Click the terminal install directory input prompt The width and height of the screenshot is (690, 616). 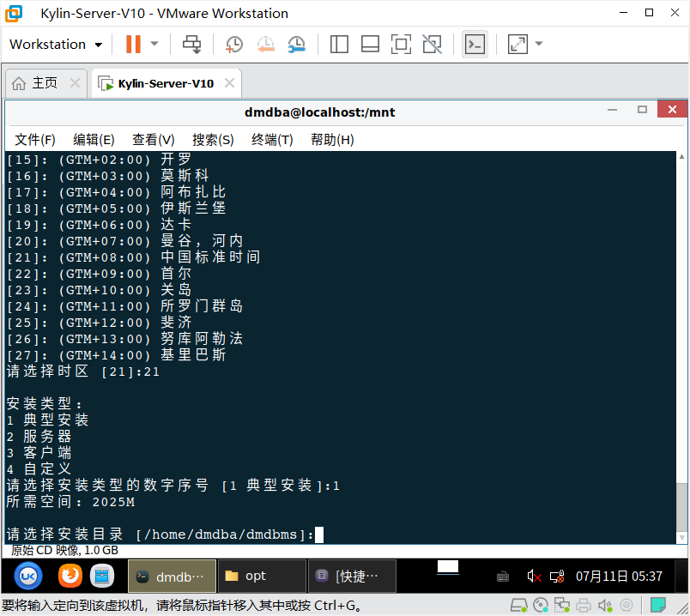click(x=318, y=534)
